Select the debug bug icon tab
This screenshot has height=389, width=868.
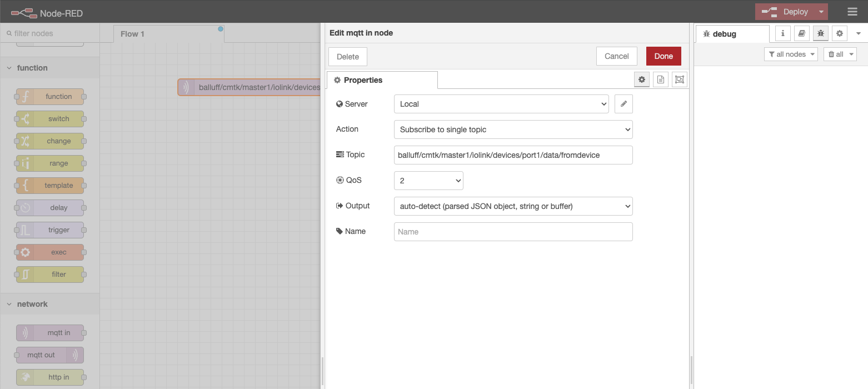coord(821,33)
